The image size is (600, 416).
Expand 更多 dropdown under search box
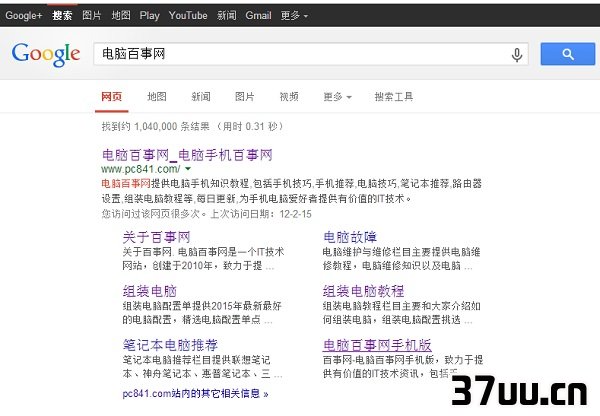337,97
